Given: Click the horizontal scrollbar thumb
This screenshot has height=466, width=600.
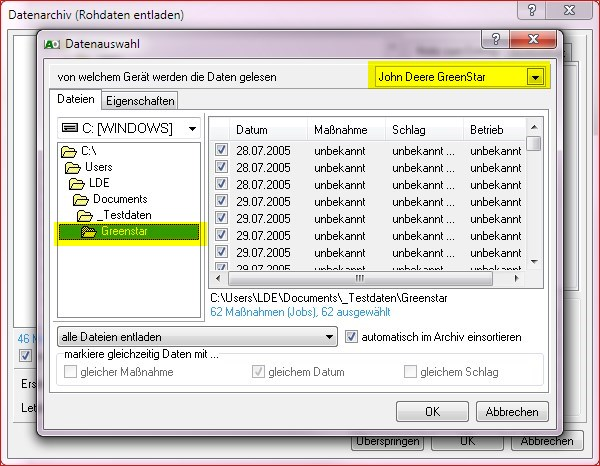Looking at the screenshot, I should point(360,279).
